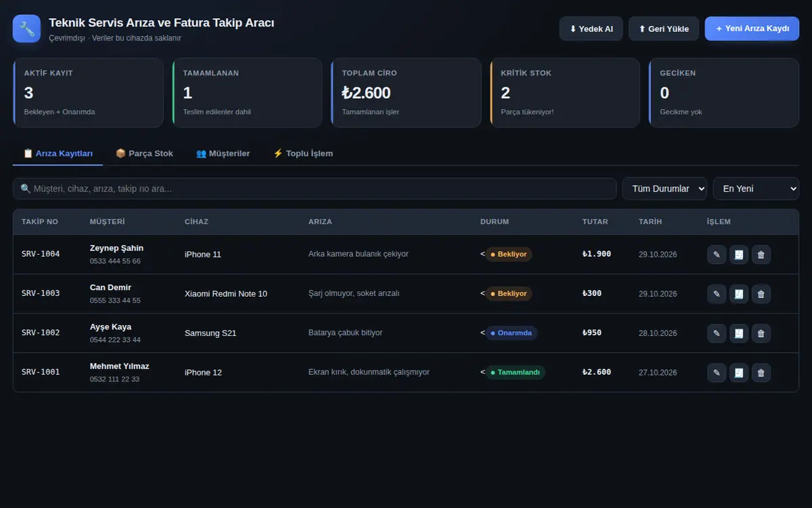812x508 pixels.
Task: Select the Toplam Ciro summary card
Action: click(x=406, y=93)
